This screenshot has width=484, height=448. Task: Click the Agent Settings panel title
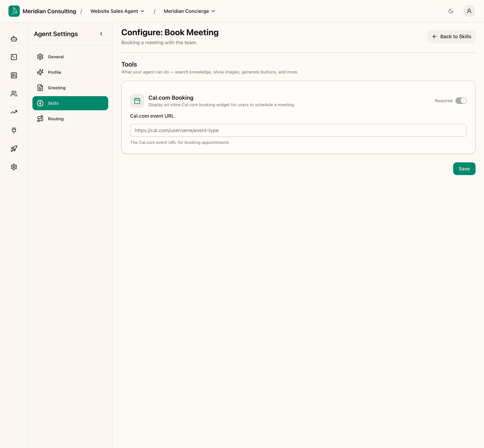(x=56, y=34)
